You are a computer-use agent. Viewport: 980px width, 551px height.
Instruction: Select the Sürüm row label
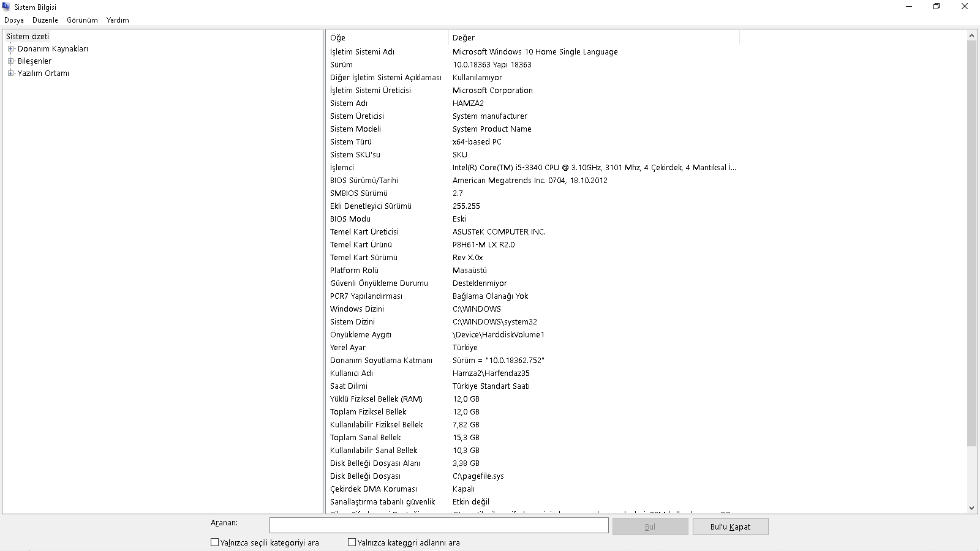pyautogui.click(x=341, y=65)
